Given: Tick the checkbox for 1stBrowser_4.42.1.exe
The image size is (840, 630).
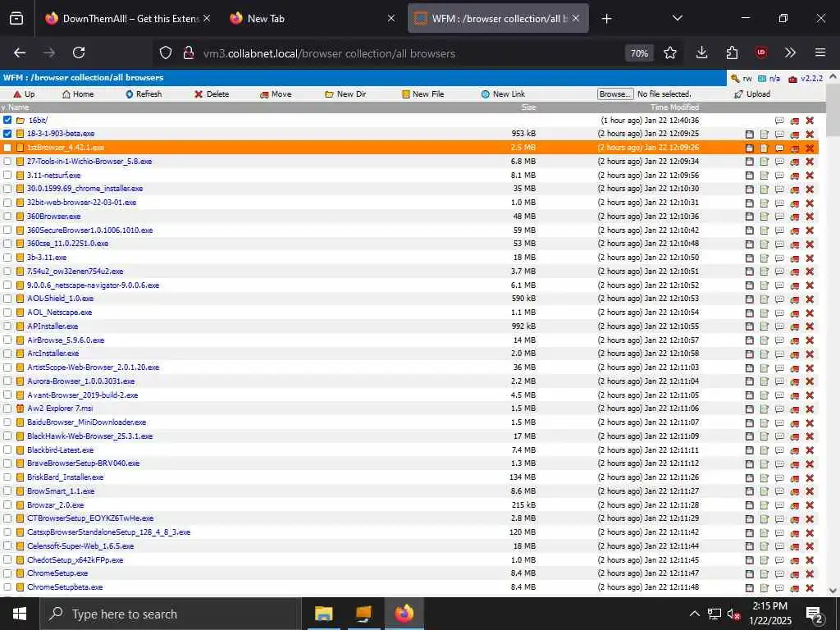Looking at the screenshot, I should [7, 148].
